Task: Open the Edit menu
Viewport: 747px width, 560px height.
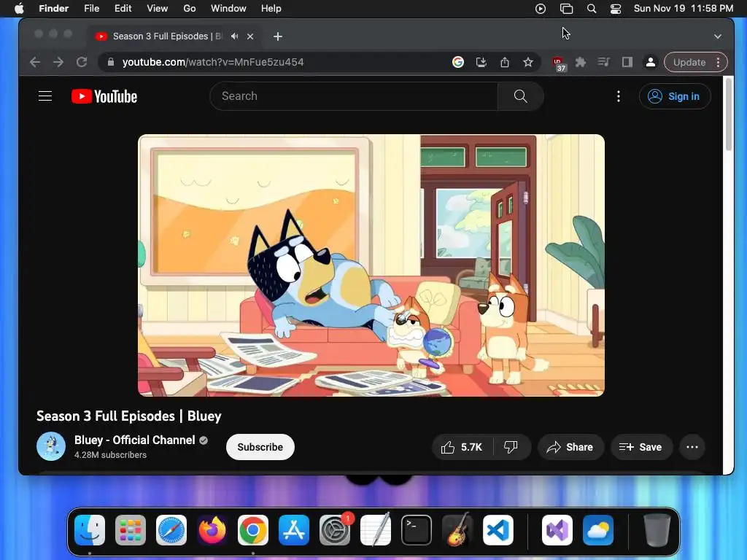Action: [x=123, y=9]
